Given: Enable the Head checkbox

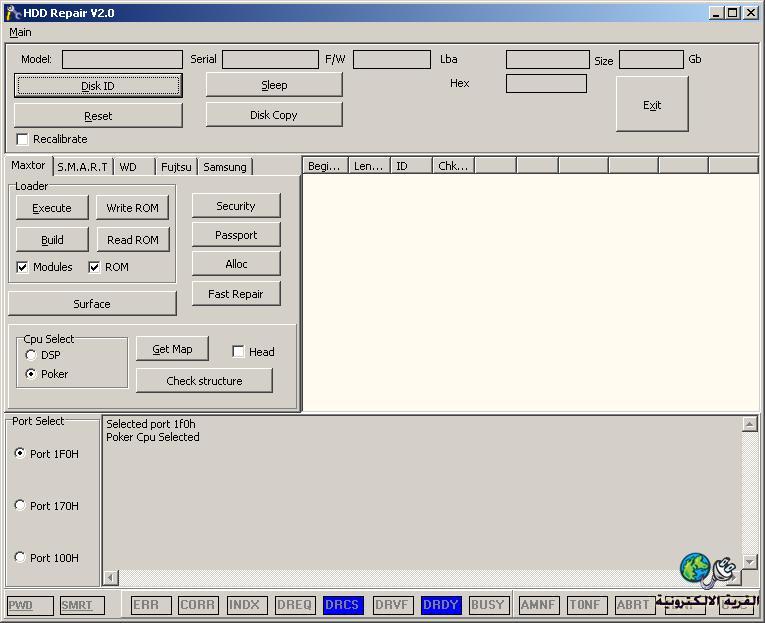Looking at the screenshot, I should click(x=238, y=352).
